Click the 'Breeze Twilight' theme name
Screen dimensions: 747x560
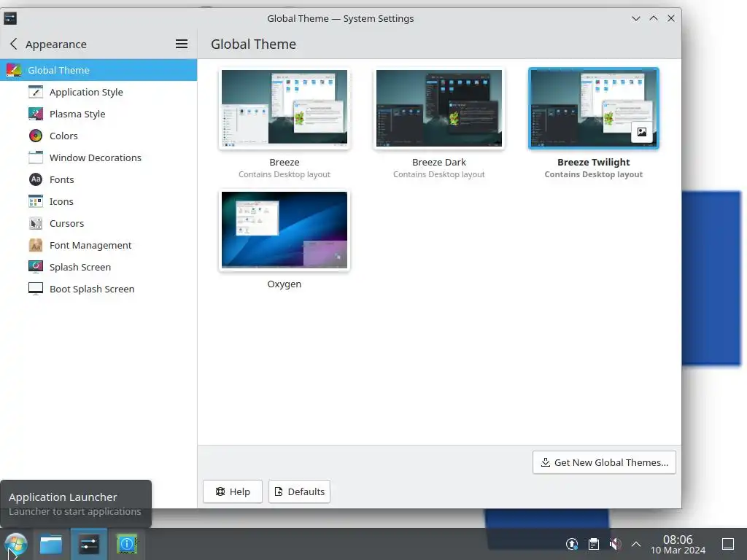pos(594,163)
